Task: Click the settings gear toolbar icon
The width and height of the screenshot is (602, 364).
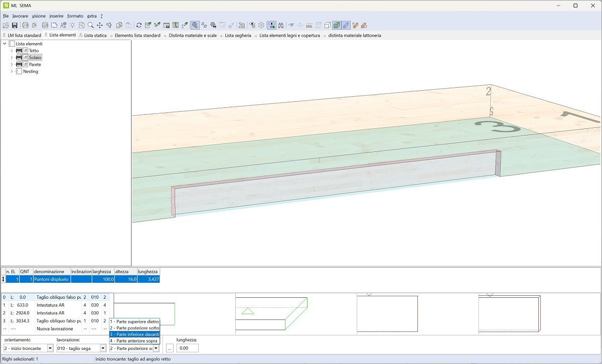Action: [261, 25]
